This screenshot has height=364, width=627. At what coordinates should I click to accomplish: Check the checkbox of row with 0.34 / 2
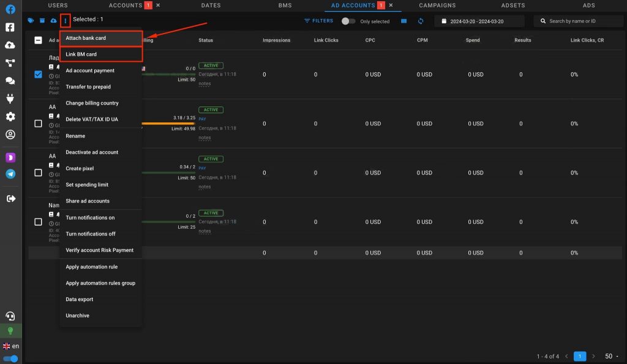pos(38,173)
